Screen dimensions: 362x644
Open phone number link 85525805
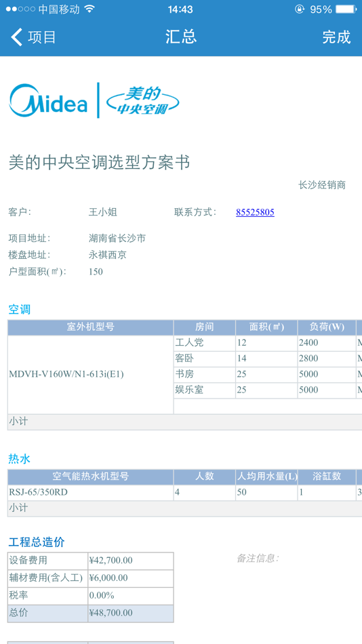(255, 212)
